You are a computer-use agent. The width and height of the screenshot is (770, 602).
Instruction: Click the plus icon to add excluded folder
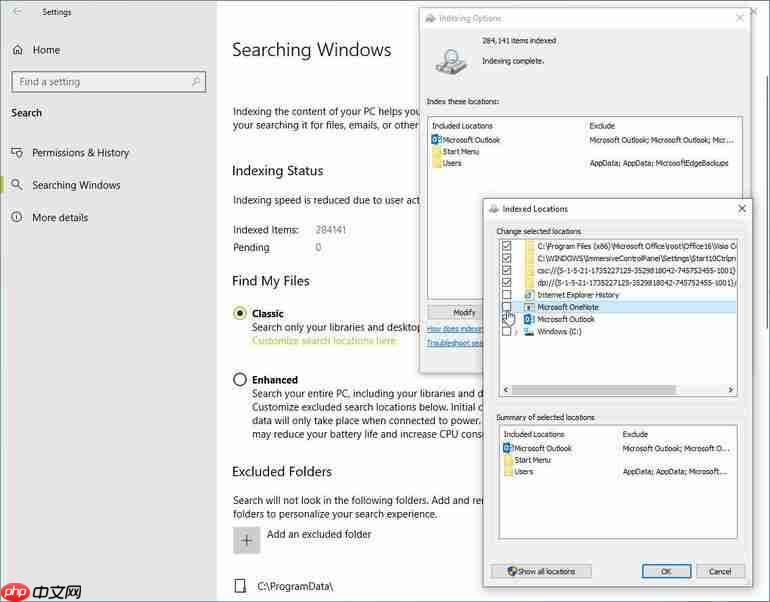(x=247, y=541)
